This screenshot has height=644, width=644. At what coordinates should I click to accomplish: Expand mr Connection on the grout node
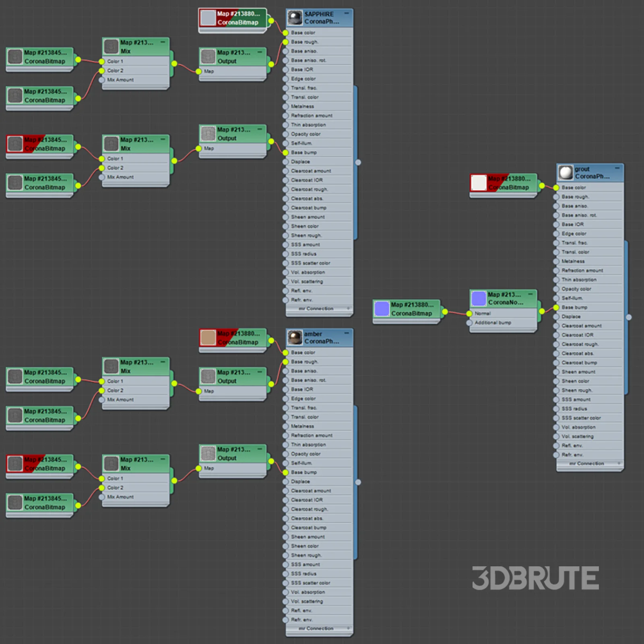pyautogui.click(x=619, y=464)
